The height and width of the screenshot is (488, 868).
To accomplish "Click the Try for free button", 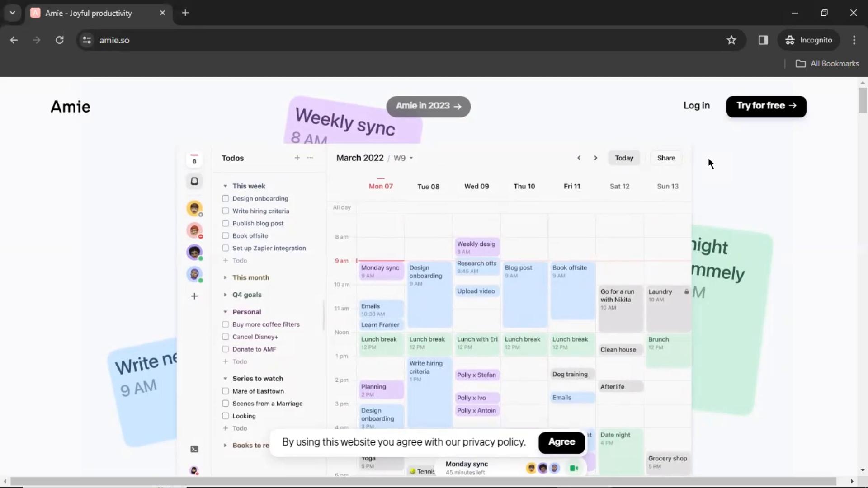I will [766, 106].
